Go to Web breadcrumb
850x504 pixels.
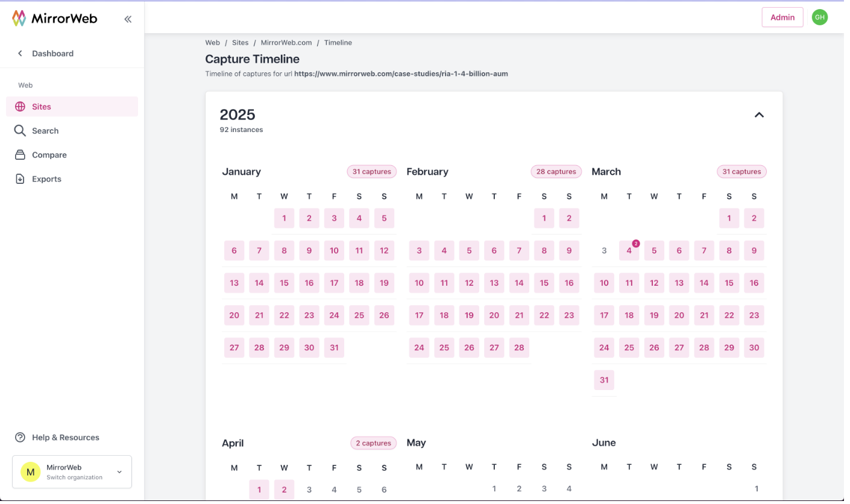pyautogui.click(x=212, y=43)
